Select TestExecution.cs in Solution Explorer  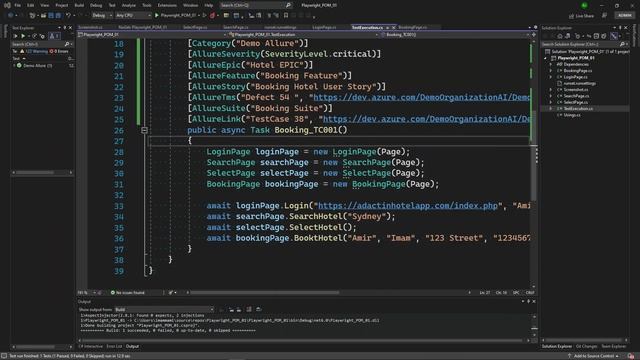(578, 109)
